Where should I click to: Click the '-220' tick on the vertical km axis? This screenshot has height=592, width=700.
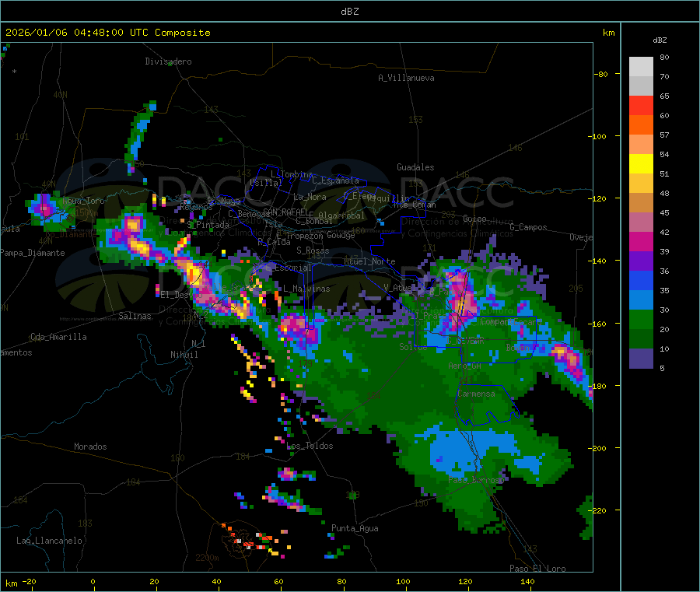click(x=598, y=510)
